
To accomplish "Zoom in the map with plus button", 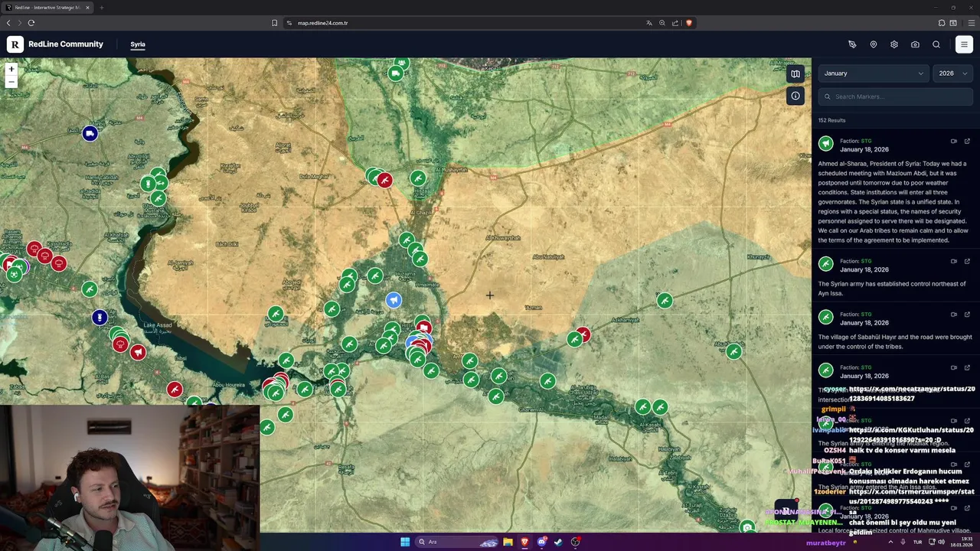I will click(x=11, y=69).
